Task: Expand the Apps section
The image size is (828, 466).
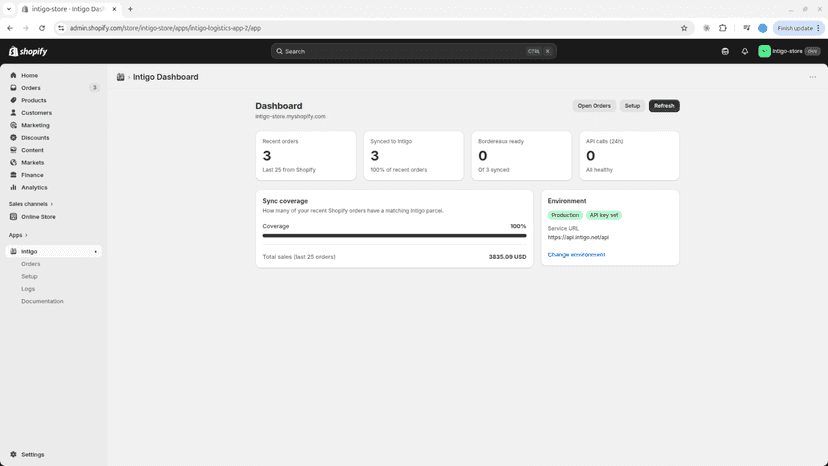Action: (x=18, y=235)
